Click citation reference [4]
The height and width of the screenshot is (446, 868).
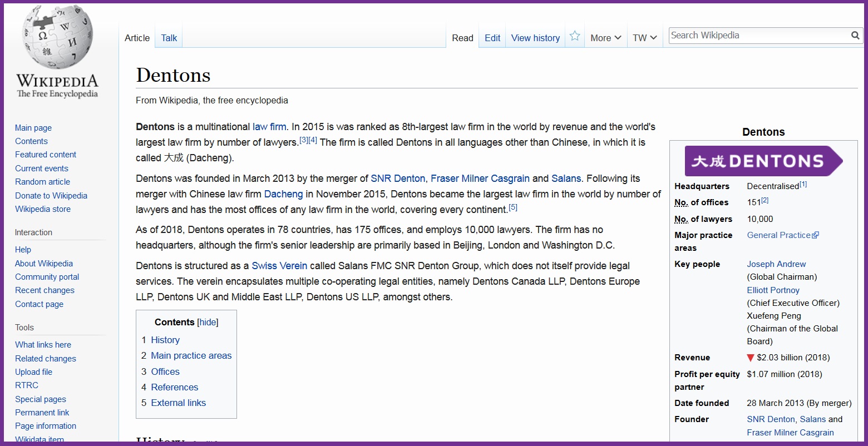313,140
